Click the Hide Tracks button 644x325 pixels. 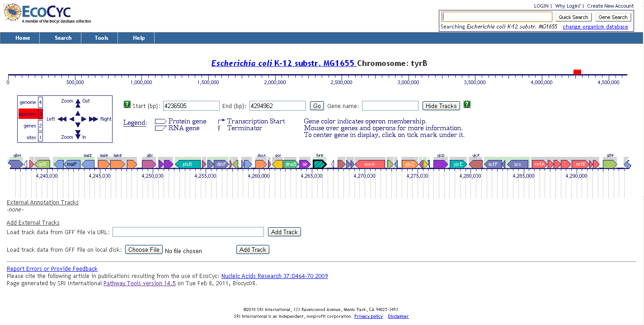click(x=441, y=106)
